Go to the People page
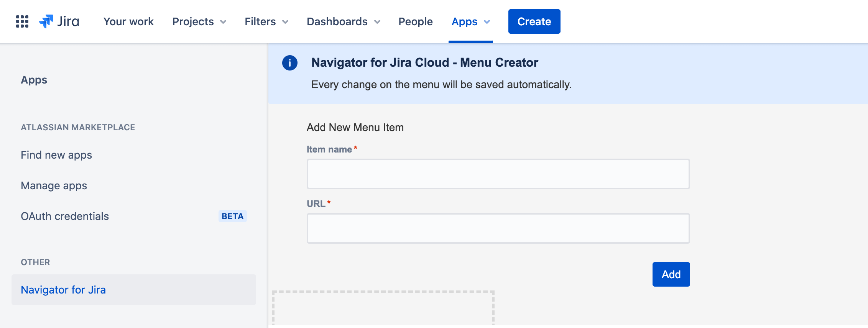This screenshot has width=868, height=328. pos(416,21)
